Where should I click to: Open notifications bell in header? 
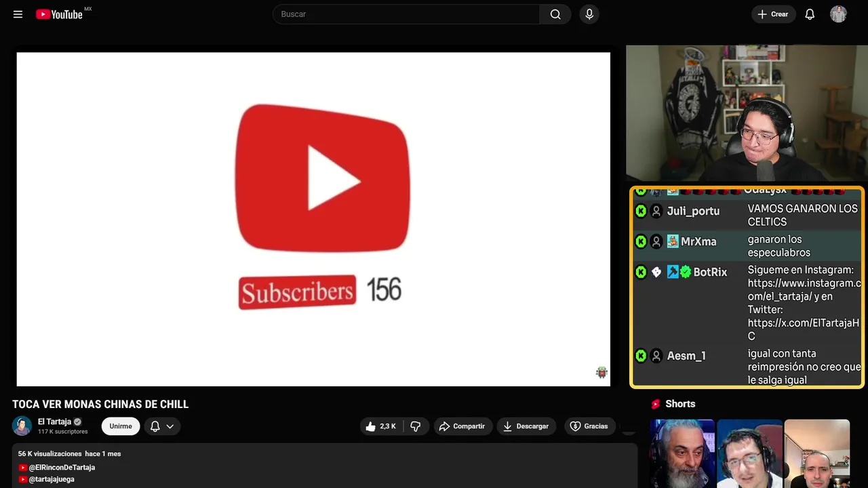click(810, 14)
